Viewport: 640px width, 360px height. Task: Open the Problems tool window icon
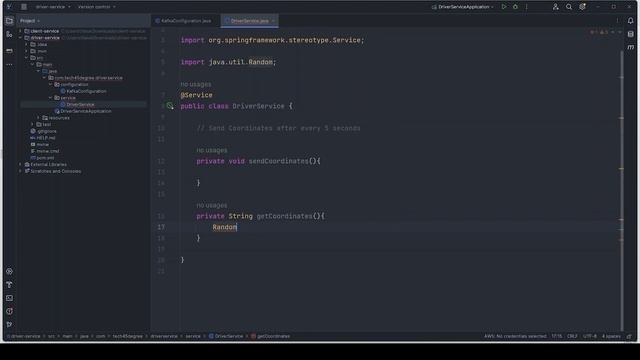(9, 311)
